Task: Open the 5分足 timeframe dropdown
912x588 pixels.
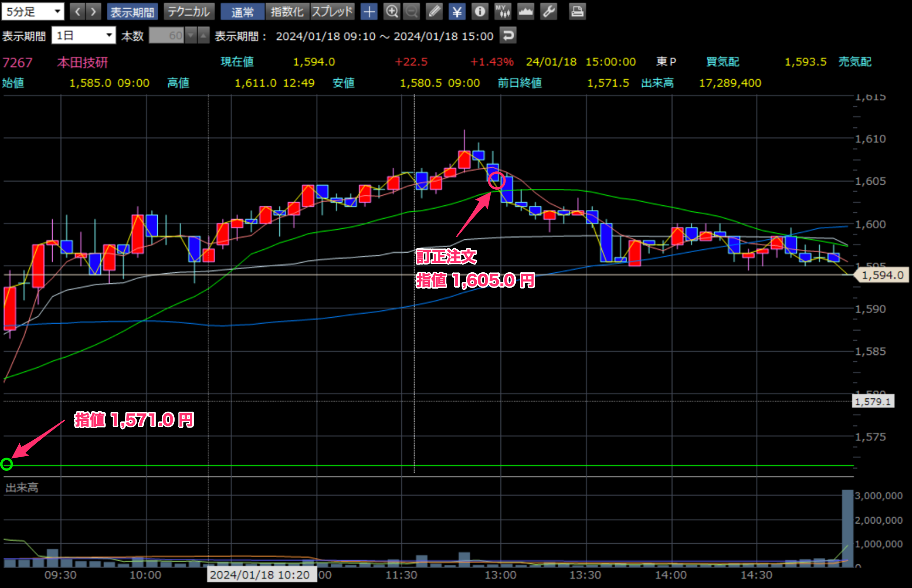Action: pos(33,12)
